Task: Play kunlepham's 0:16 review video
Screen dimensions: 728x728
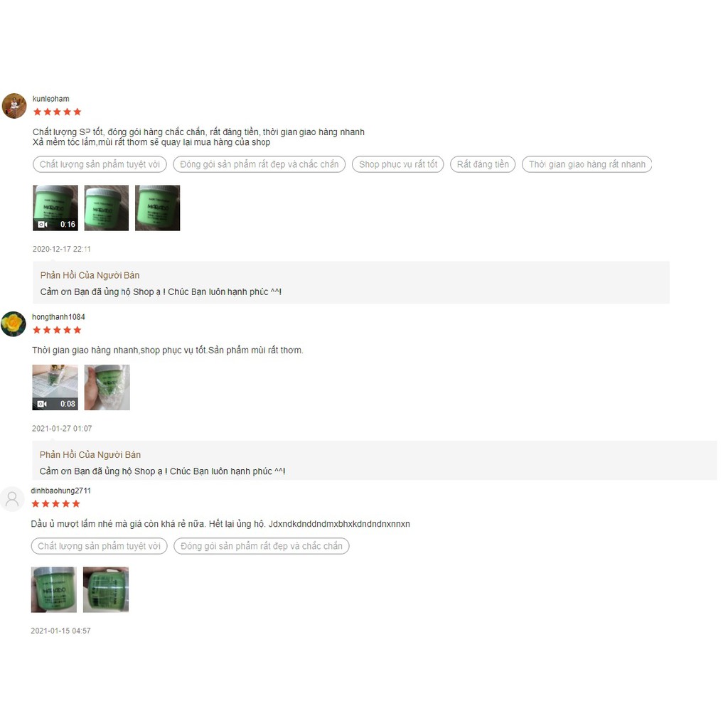Action: coord(55,208)
